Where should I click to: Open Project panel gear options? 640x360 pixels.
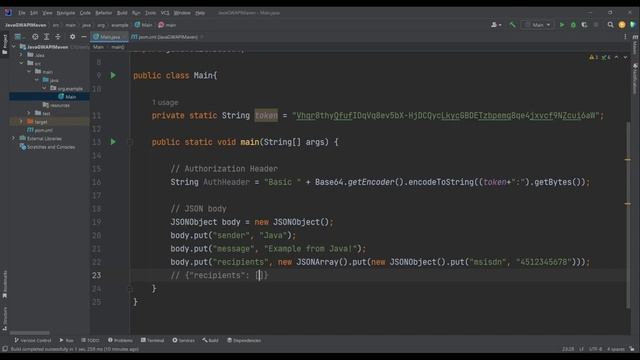(72, 37)
